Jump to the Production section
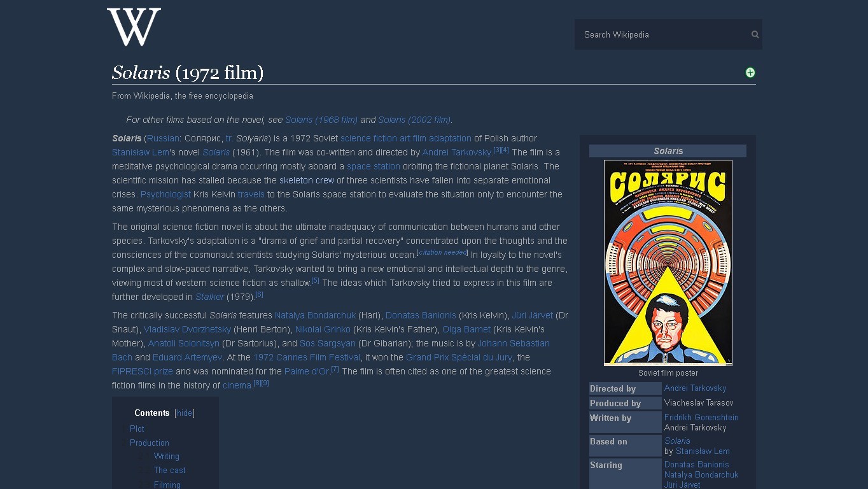The image size is (868, 489). pyautogui.click(x=150, y=443)
